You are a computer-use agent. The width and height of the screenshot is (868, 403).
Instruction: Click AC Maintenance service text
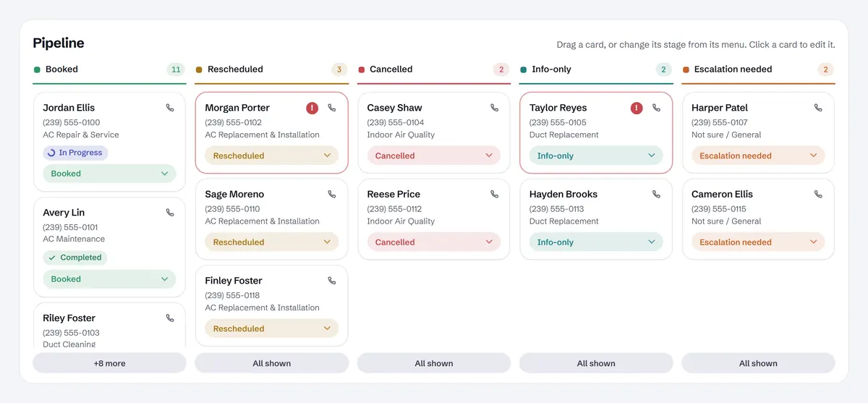[74, 239]
